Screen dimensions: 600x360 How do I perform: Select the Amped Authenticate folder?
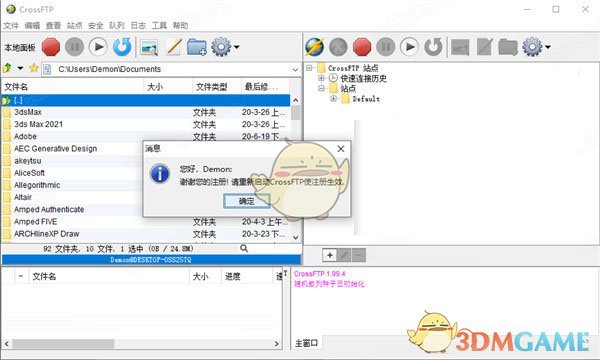[72, 210]
